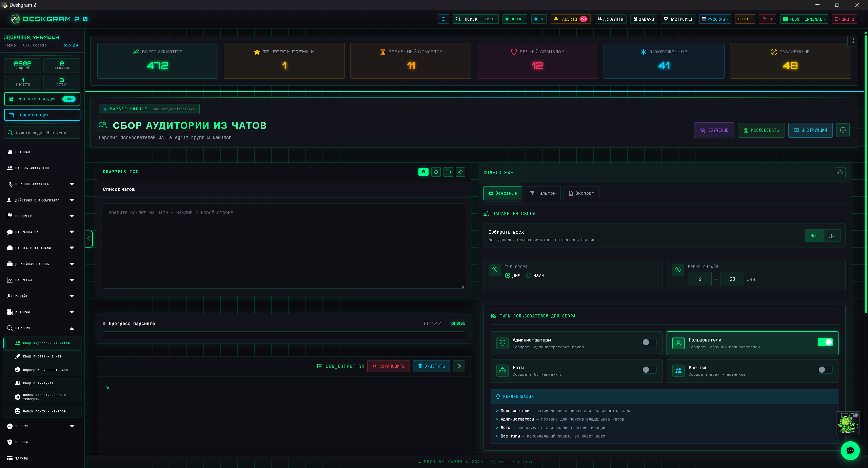Reload chat list in CHANNELS.TXT header

pos(436,172)
